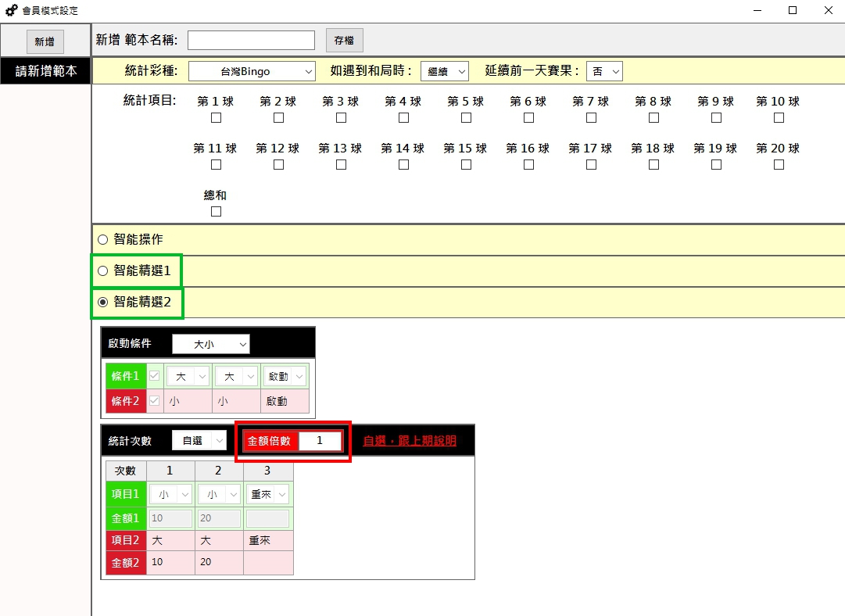Click the 新增 button
This screenshot has width=845, height=616.
pos(45,41)
